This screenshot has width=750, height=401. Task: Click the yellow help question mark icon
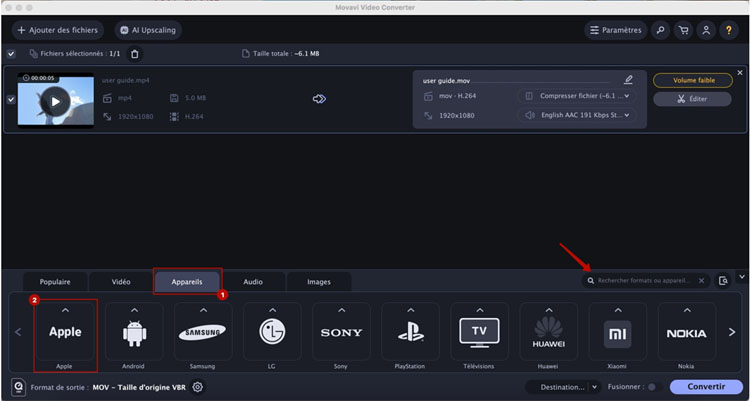coord(729,30)
